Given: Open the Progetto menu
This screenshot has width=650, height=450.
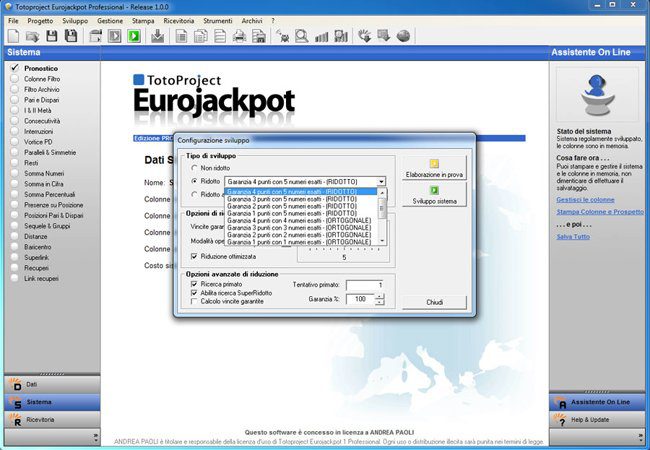Looking at the screenshot, I should [x=40, y=21].
